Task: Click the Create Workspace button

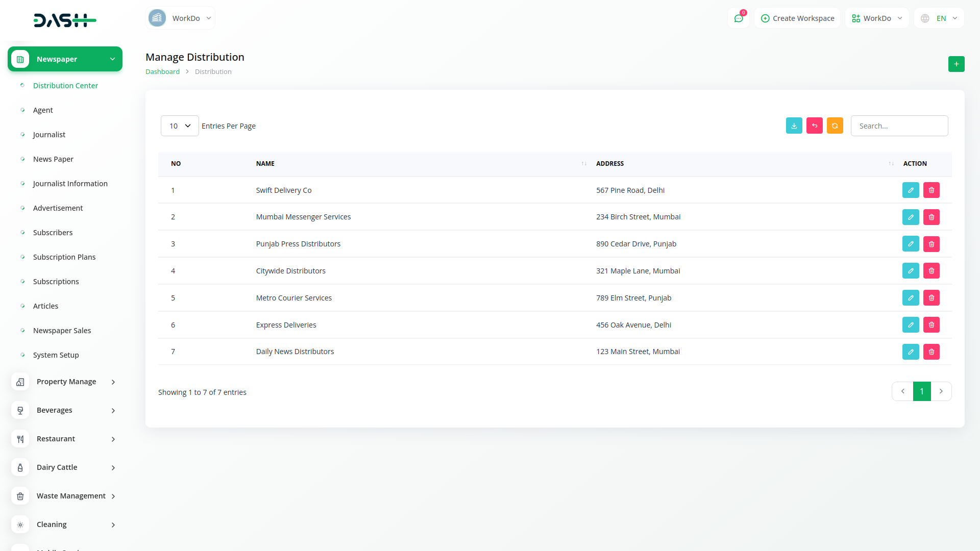Action: point(797,18)
